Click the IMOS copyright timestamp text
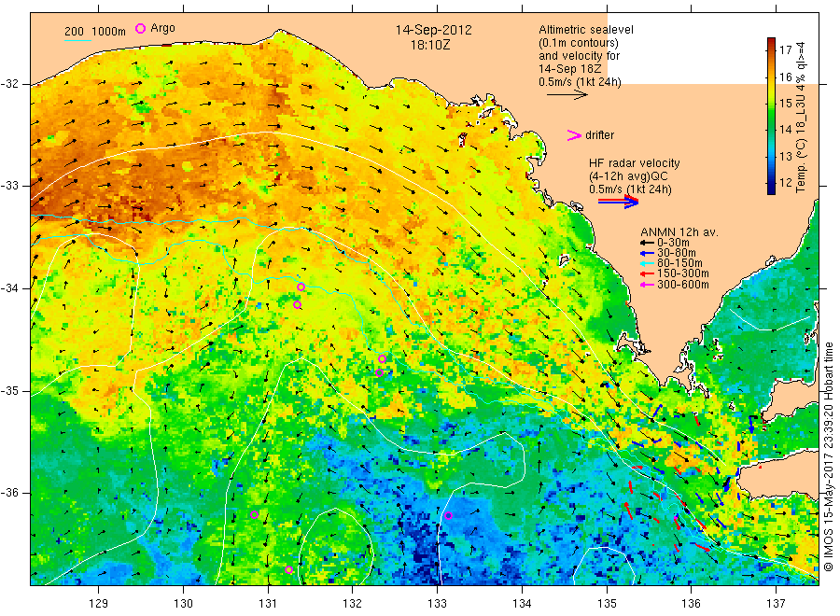This screenshot has height=616, width=840. (829, 457)
